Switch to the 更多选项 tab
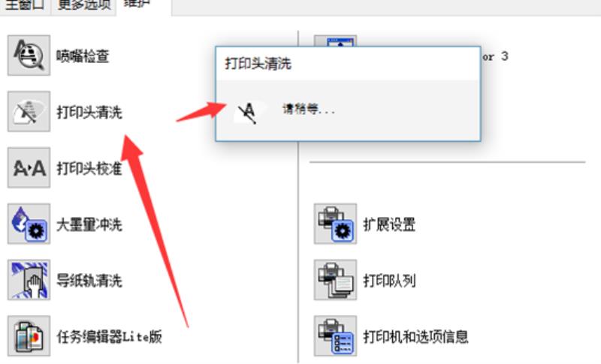 pyautogui.click(x=84, y=6)
